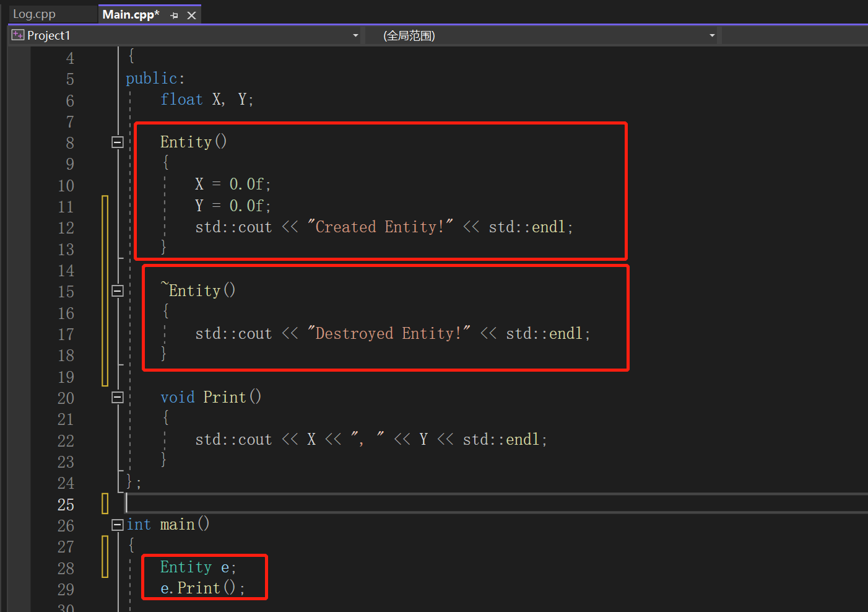The image size is (868, 612).
Task: Close the Main.cpp tab
Action: [x=192, y=15]
